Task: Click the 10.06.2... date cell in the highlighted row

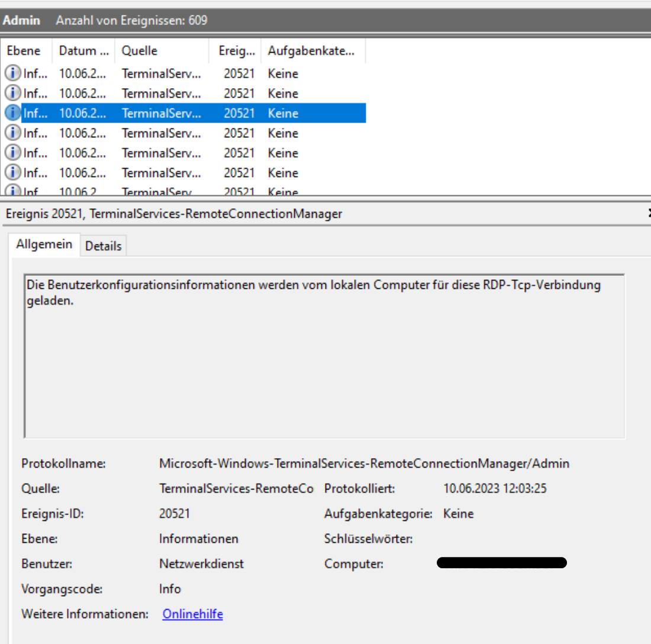Action: point(82,113)
